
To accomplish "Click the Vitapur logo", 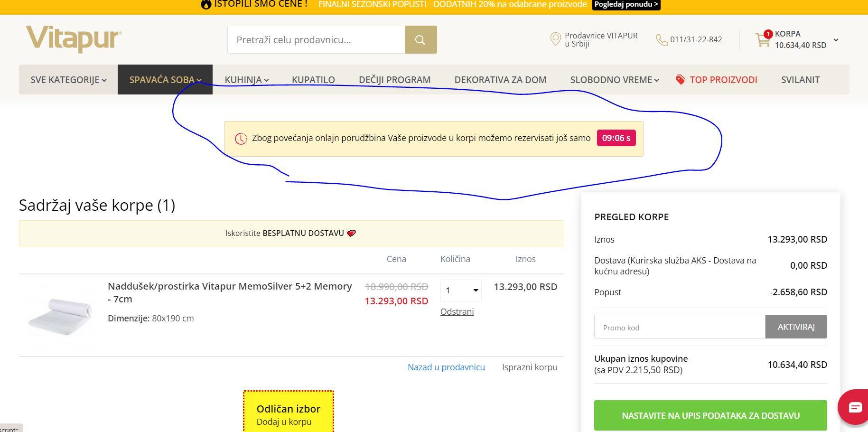I will click(74, 39).
